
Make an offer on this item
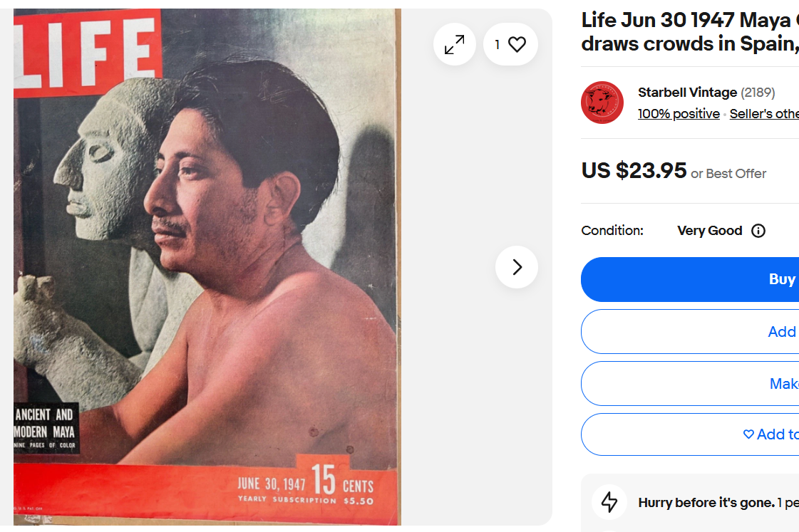(690, 383)
